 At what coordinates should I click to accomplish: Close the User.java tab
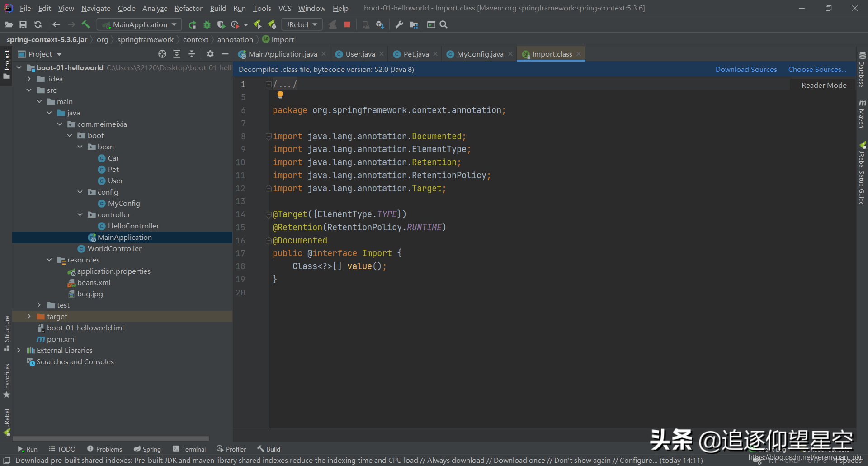click(x=382, y=54)
